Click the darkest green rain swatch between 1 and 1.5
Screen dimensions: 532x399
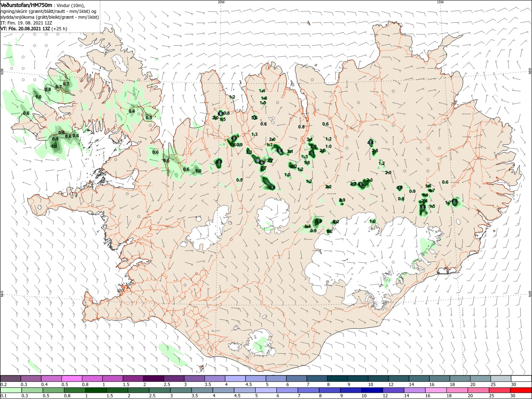96,390
